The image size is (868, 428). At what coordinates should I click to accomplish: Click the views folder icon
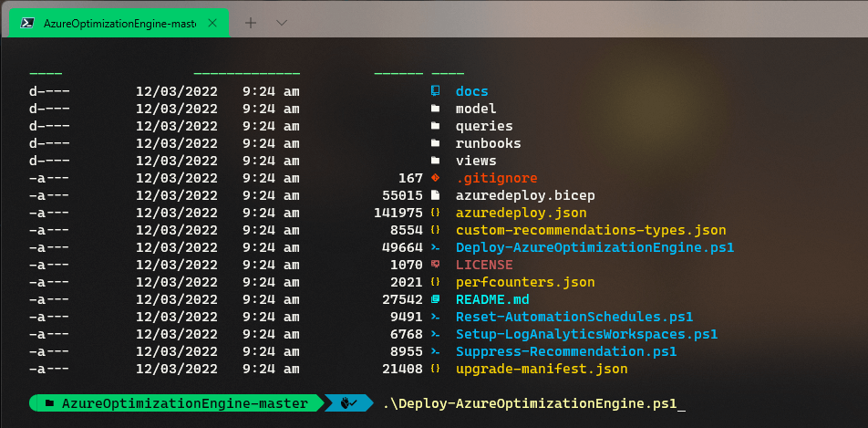pyautogui.click(x=435, y=161)
